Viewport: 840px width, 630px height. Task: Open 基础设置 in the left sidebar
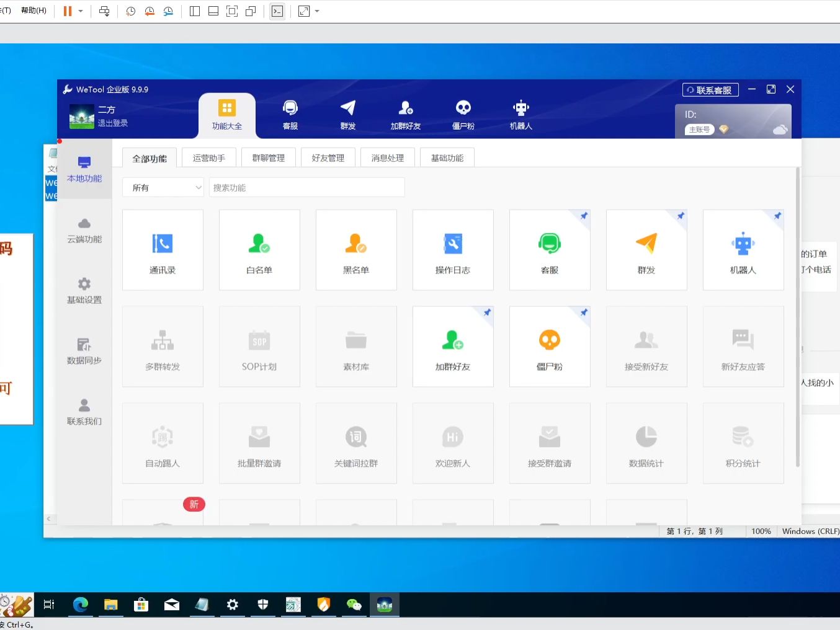84,291
